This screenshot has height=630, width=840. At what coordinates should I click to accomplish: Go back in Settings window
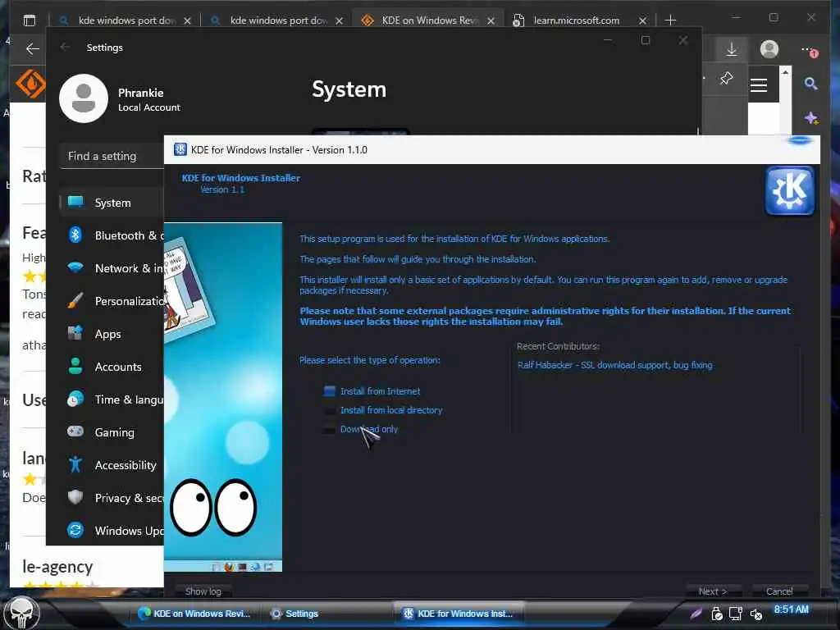pos(66,47)
